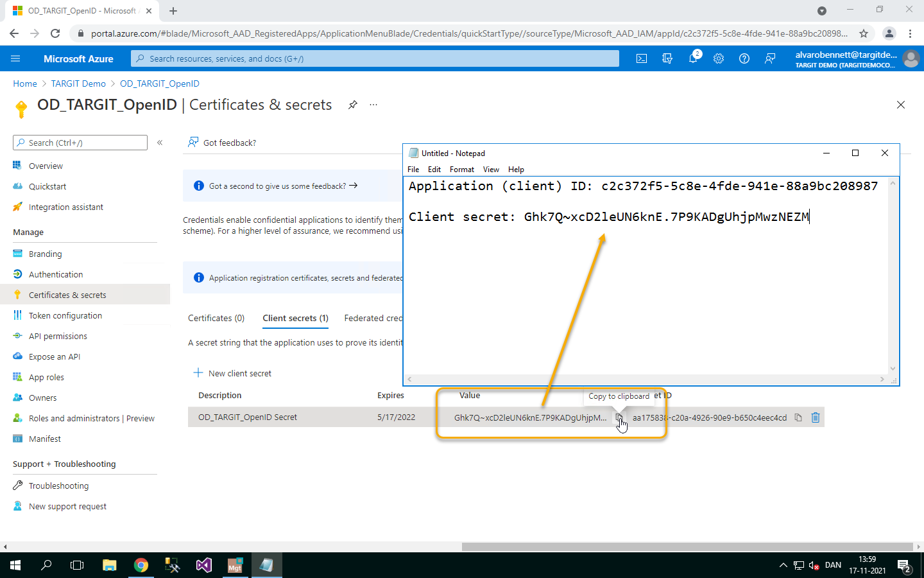This screenshot has width=924, height=578.
Task: Open Notepad's File menu
Action: point(413,170)
